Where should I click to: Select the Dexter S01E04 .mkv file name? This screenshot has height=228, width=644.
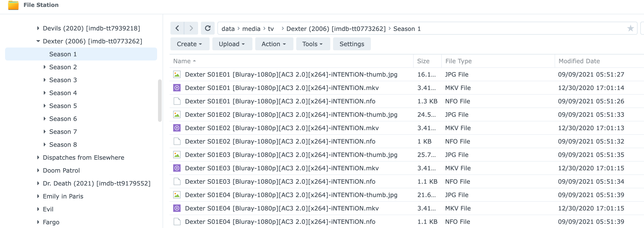pyautogui.click(x=282, y=208)
